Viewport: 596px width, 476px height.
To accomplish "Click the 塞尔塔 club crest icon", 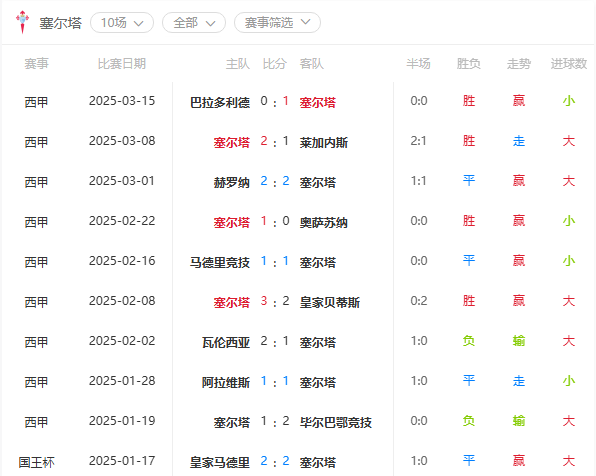I will click(22, 22).
